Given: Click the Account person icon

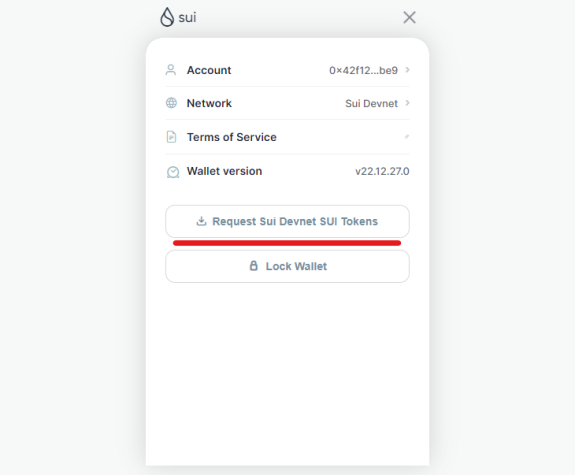Looking at the screenshot, I should pyautogui.click(x=171, y=70).
